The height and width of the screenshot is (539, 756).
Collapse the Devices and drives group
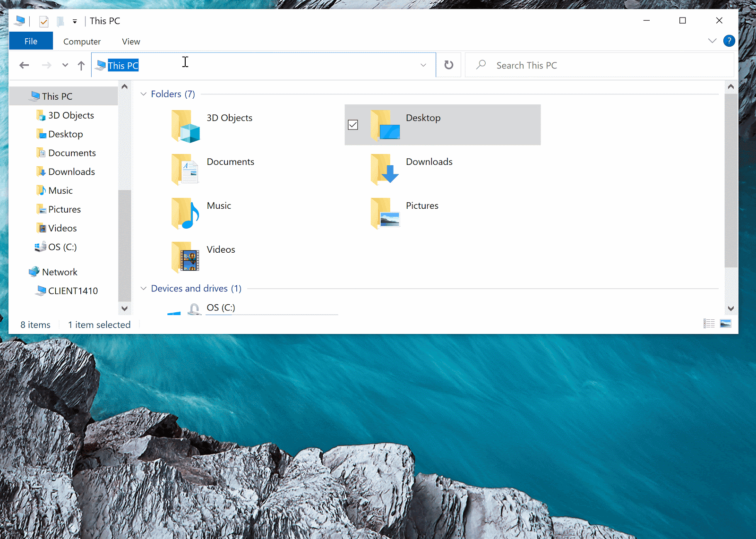(144, 288)
